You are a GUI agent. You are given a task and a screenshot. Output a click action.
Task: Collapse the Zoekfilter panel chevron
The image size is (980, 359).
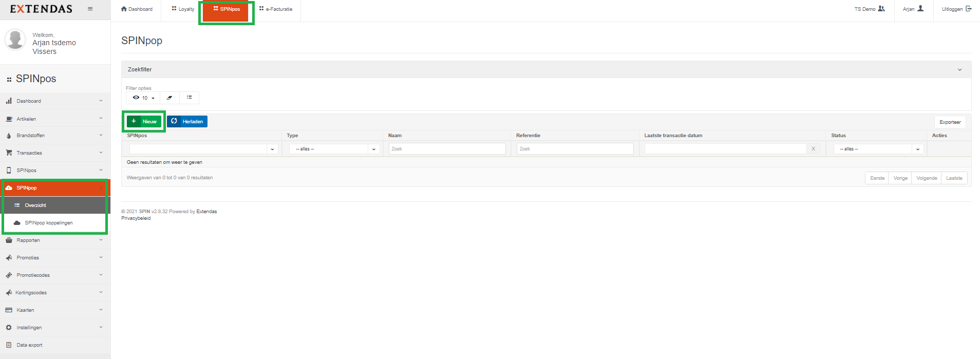pos(959,70)
